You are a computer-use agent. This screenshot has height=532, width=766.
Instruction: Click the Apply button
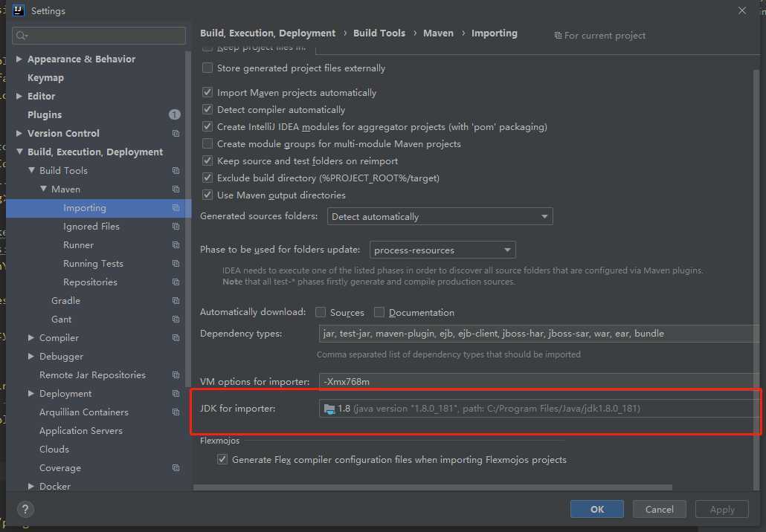point(722,509)
